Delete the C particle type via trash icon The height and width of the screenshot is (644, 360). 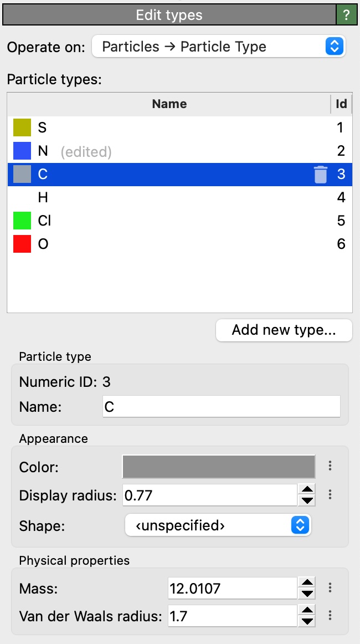coord(321,175)
